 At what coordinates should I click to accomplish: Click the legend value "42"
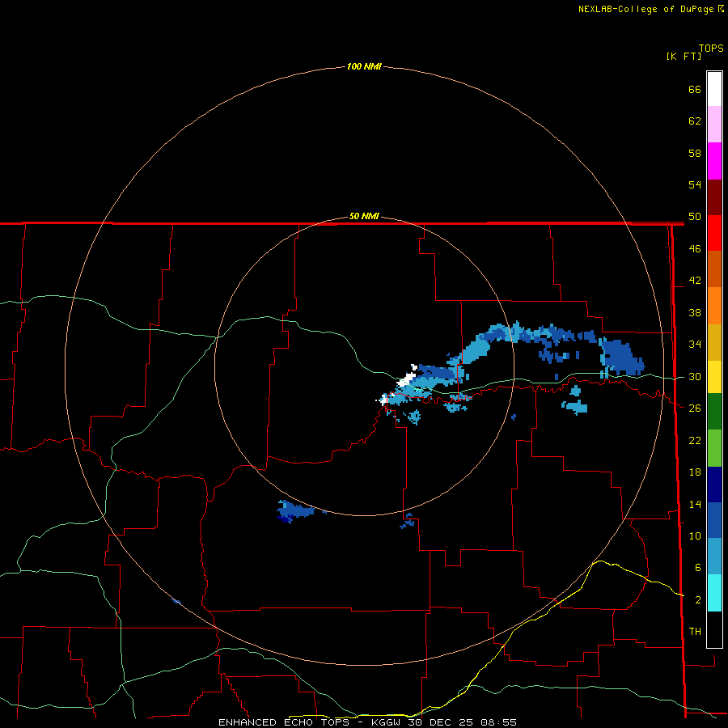pos(695,281)
